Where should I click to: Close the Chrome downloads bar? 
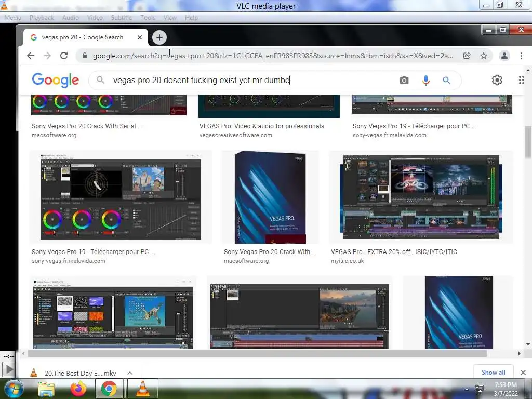523,373
